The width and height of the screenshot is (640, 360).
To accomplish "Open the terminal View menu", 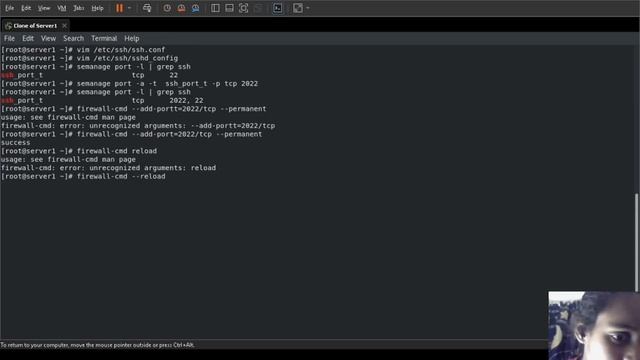I will click(48, 38).
